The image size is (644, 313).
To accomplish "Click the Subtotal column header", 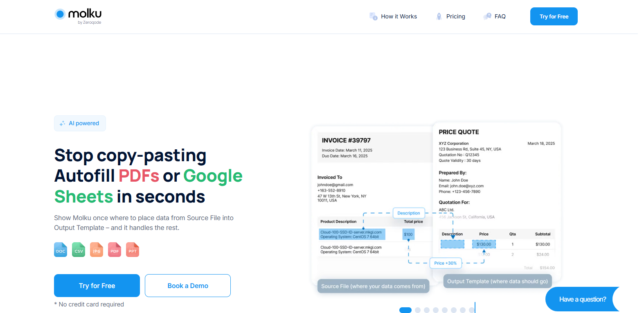I will coord(543,234).
